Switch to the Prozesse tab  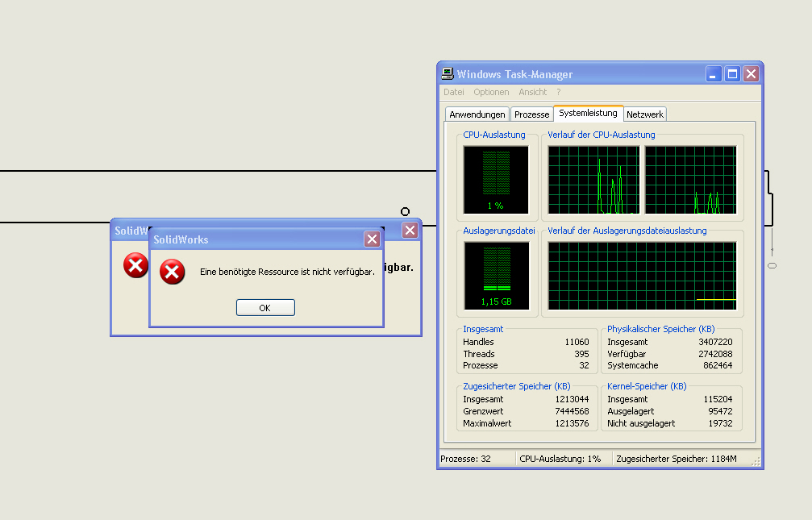click(x=531, y=114)
